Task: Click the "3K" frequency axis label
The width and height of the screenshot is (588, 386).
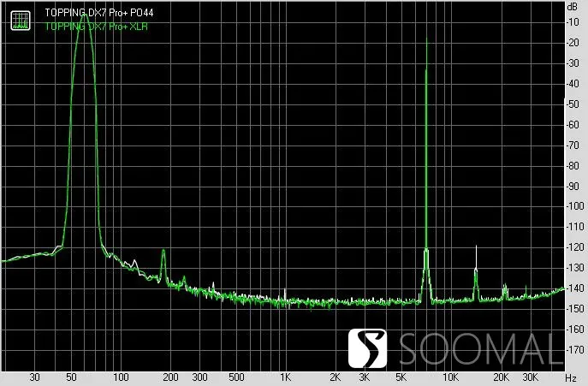Action: pos(364,377)
